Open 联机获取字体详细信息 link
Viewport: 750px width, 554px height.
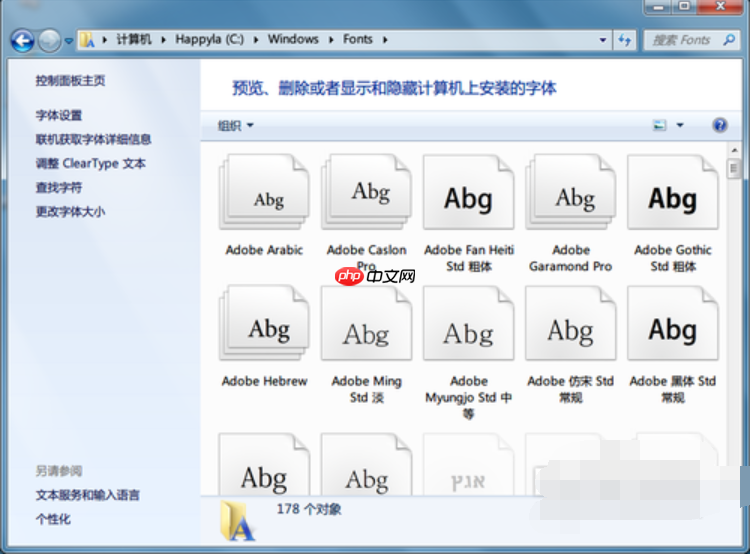tap(93, 139)
